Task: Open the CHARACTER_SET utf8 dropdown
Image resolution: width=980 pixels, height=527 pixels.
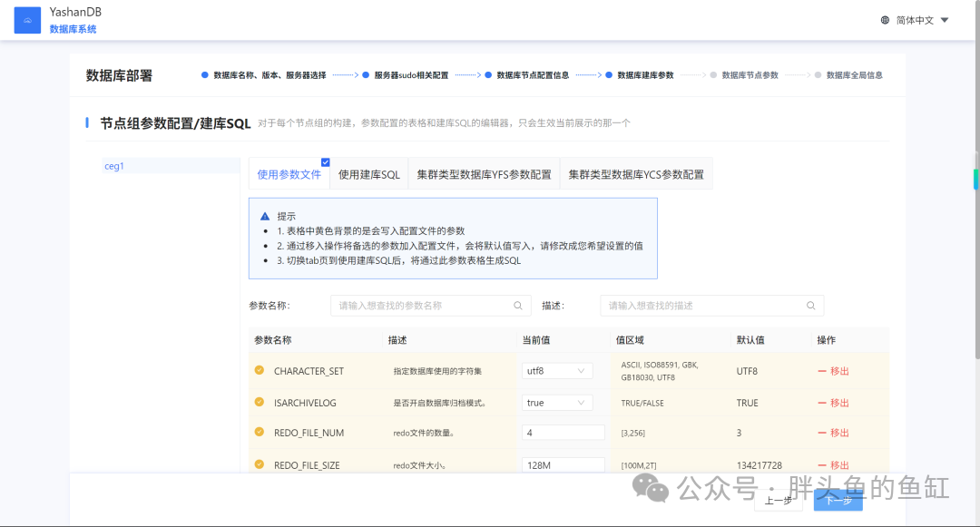Action: 557,371
